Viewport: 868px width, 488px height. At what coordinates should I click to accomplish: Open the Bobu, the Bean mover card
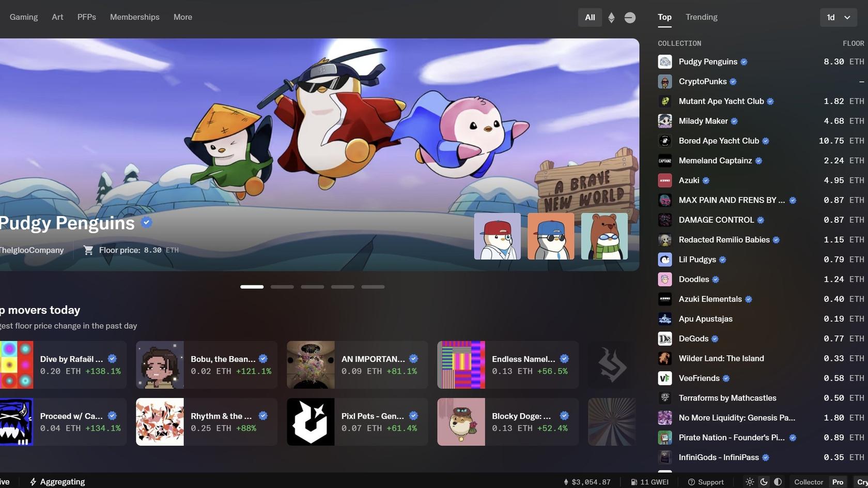tap(207, 365)
